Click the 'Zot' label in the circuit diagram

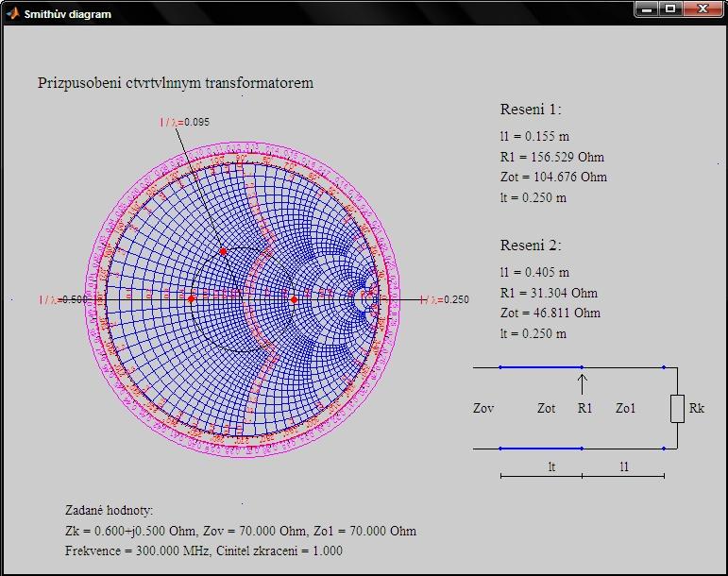point(546,409)
